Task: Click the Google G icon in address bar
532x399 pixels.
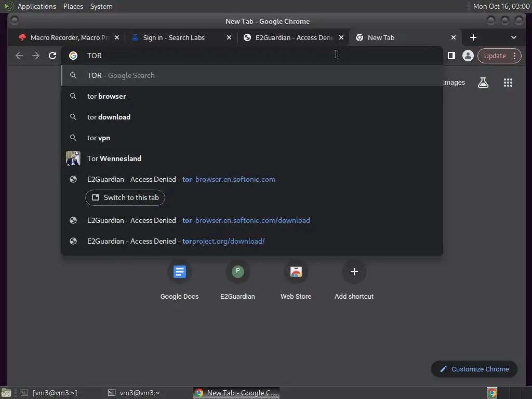Action: [73, 56]
